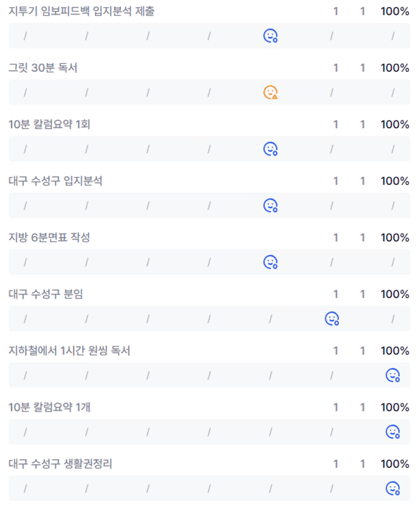Select the 10분 칼럼요약 1회 task title
This screenshot has width=420, height=508.
50,124
